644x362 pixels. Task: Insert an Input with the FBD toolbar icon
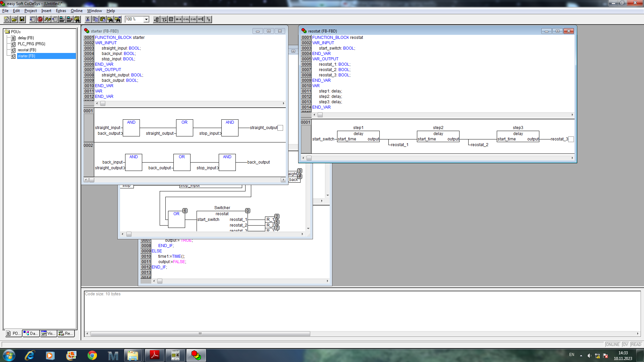pyautogui.click(x=156, y=19)
